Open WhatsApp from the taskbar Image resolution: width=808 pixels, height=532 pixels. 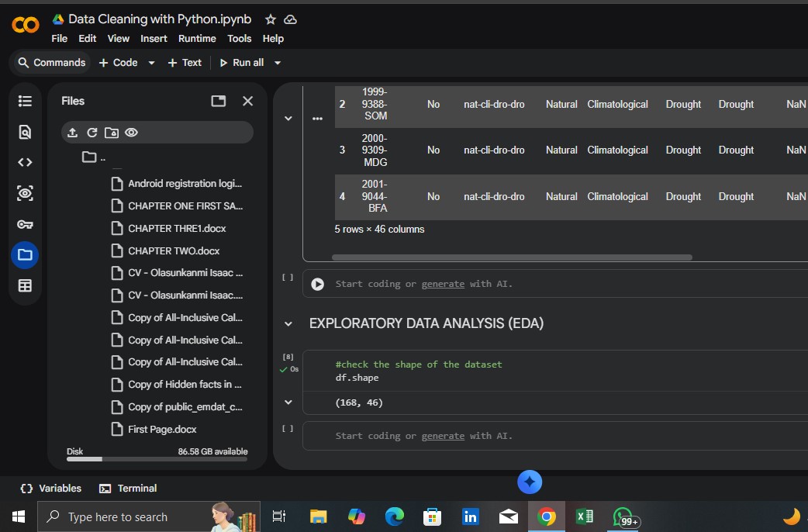click(624, 516)
